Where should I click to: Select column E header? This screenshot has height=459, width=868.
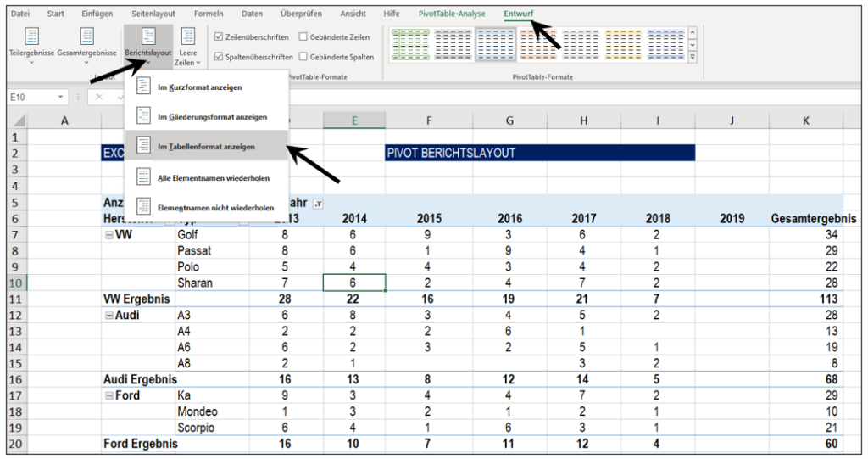(354, 120)
